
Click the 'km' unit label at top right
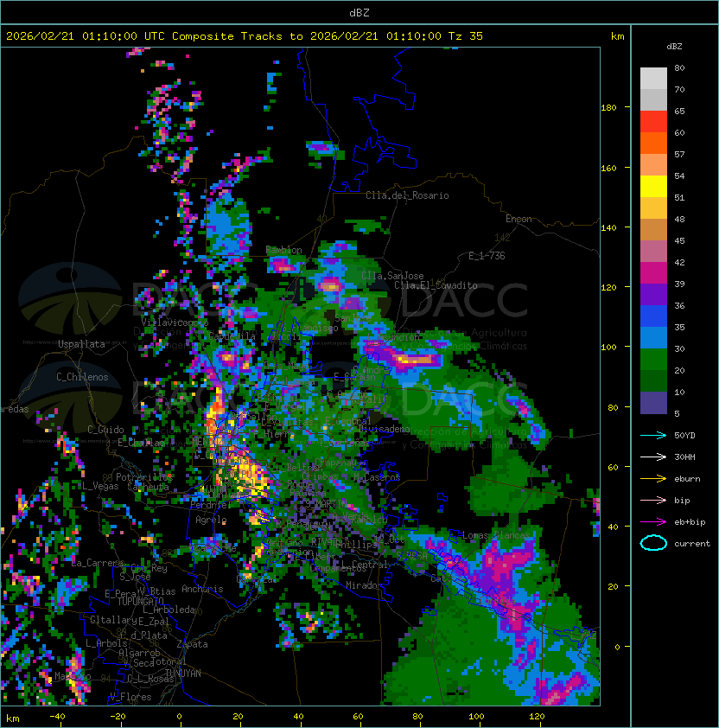617,36
